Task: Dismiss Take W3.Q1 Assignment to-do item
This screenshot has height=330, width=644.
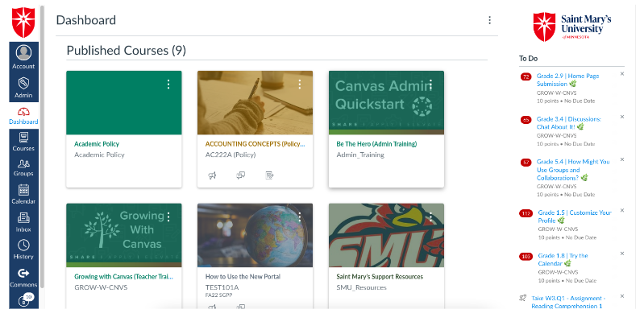Action: 621,296
